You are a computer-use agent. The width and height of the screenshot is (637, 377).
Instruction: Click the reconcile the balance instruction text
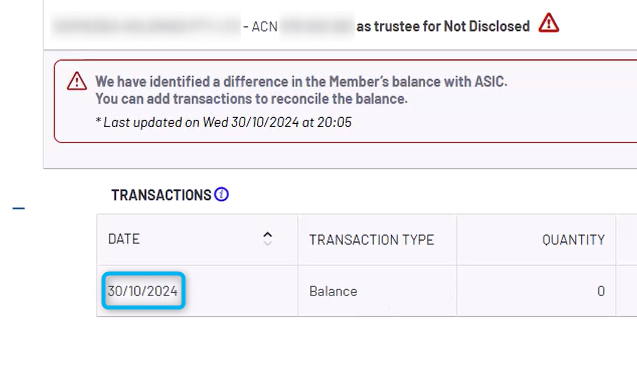coord(251,99)
